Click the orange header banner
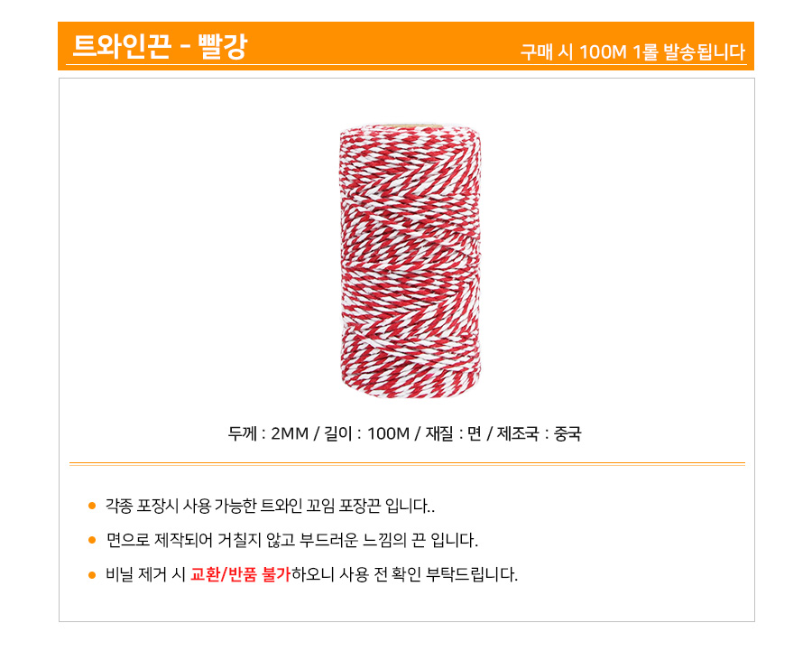The width and height of the screenshot is (812, 651). pos(406,46)
